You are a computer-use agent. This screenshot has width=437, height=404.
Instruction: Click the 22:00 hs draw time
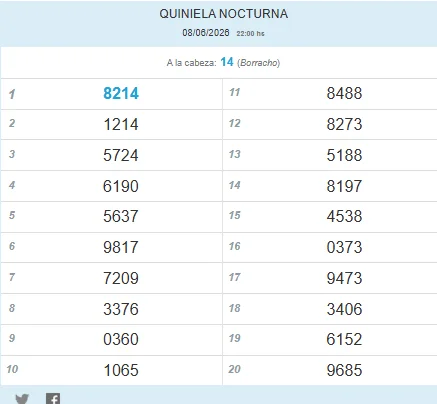point(250,34)
